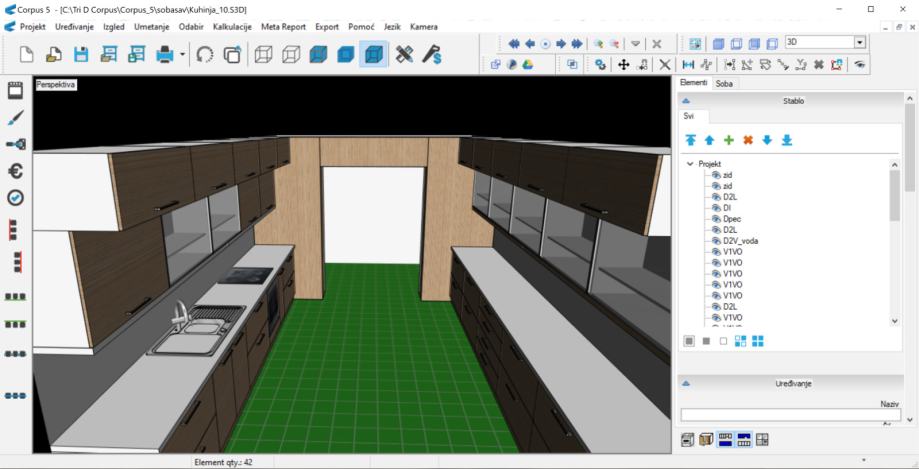This screenshot has width=919, height=469.
Task: Collapse the Projekt tree node
Action: coord(689,164)
